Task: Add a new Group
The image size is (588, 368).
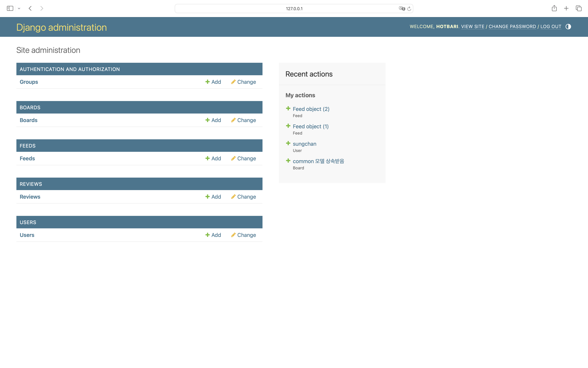Action: click(x=213, y=82)
